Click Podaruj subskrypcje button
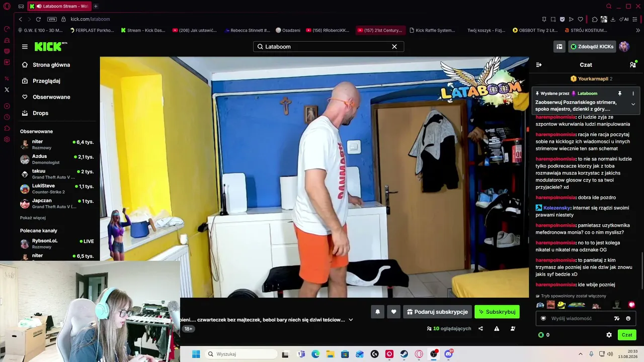Image resolution: width=644 pixels, height=362 pixels. 437,312
